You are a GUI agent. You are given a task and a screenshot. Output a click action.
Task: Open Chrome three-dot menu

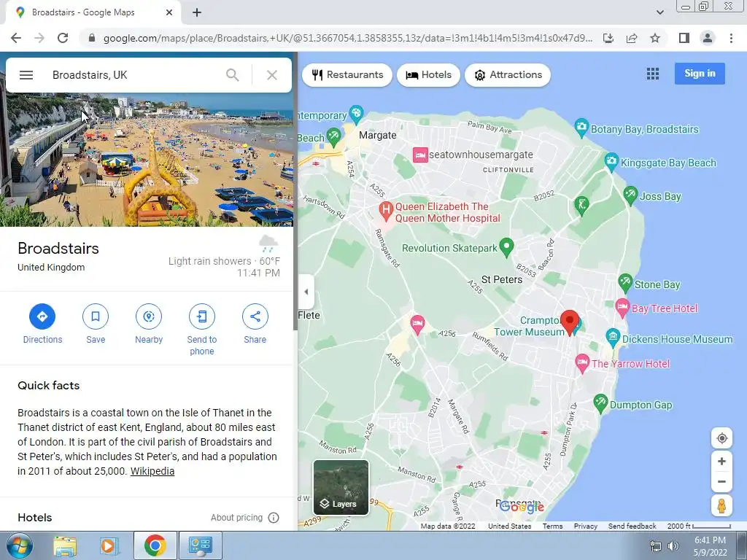click(x=731, y=38)
